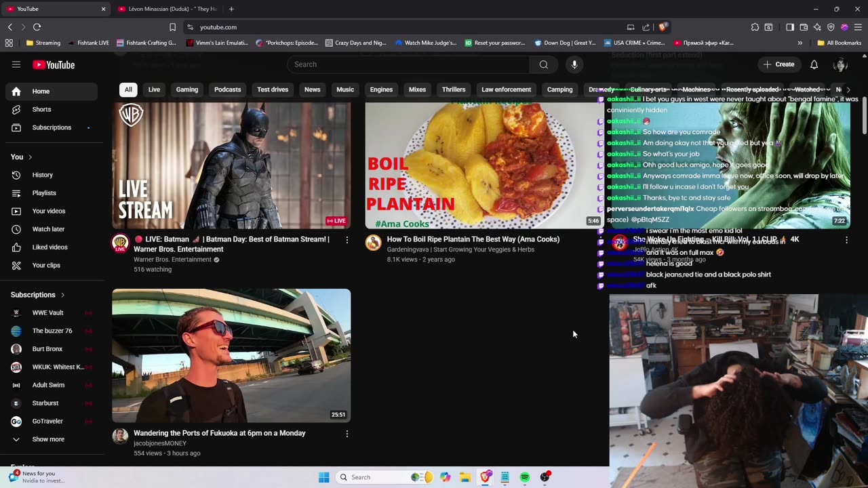This screenshot has height=488, width=868.
Task: Open a new browser tab
Action: [231, 9]
